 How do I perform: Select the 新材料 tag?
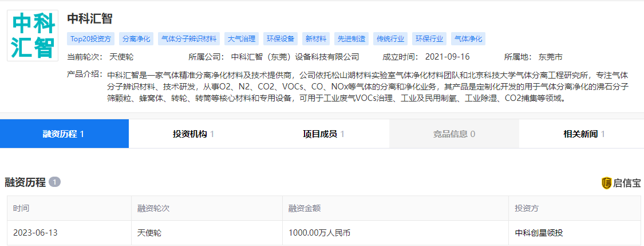(316, 39)
